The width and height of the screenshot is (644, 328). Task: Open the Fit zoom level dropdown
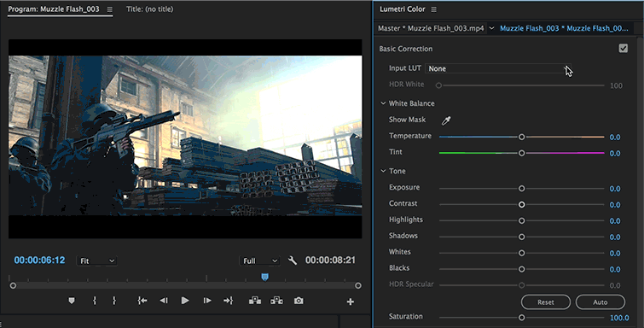(97, 261)
